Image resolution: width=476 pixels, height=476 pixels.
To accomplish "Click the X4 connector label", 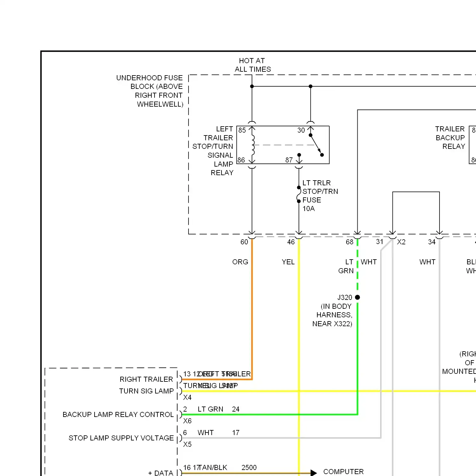I will point(188,398).
